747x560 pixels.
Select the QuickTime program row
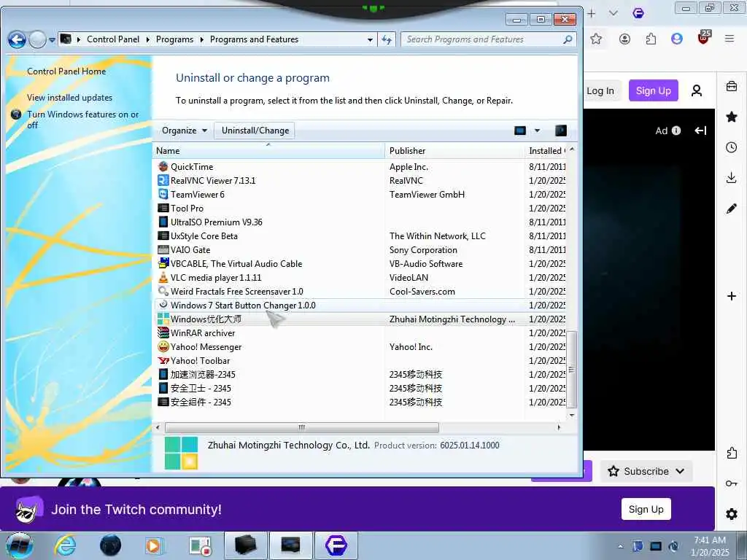360,167
